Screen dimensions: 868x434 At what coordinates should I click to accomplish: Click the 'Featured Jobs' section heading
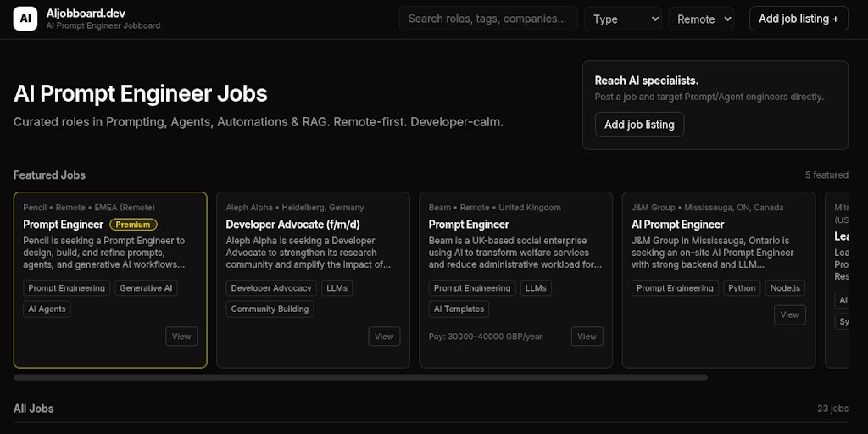pos(49,175)
